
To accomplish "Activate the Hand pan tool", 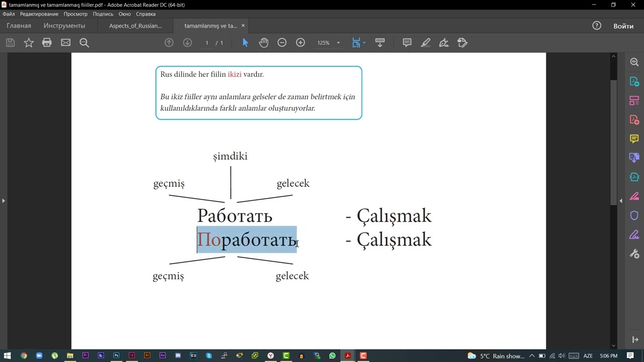I will point(264,43).
